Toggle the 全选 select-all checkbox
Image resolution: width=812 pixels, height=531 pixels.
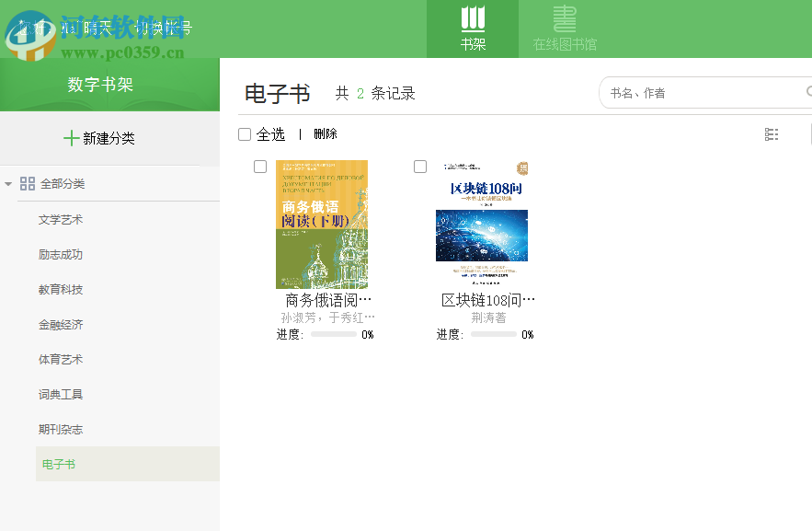[244, 133]
